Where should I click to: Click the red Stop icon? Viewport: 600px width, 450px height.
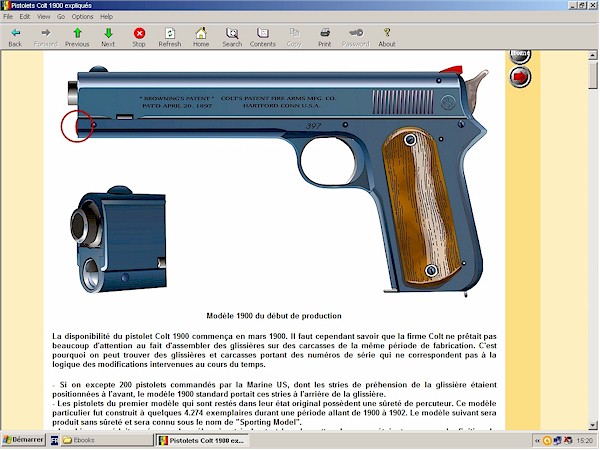tap(139, 33)
